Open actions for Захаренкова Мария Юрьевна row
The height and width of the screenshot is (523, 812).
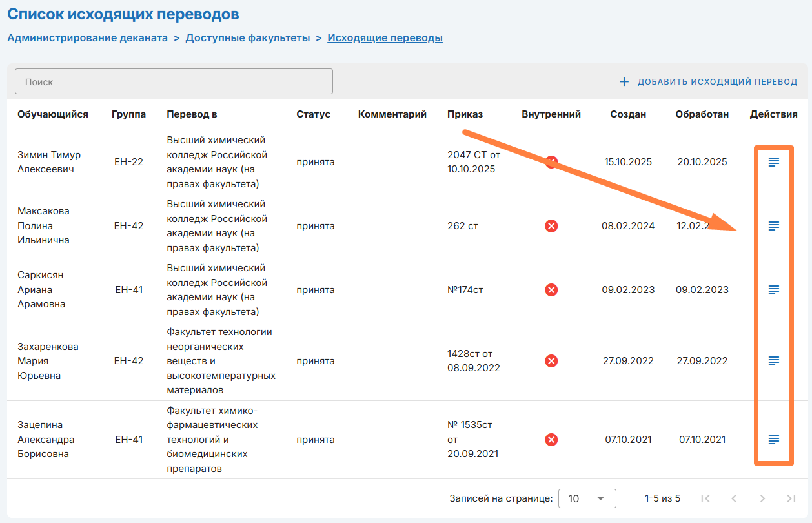pyautogui.click(x=773, y=361)
